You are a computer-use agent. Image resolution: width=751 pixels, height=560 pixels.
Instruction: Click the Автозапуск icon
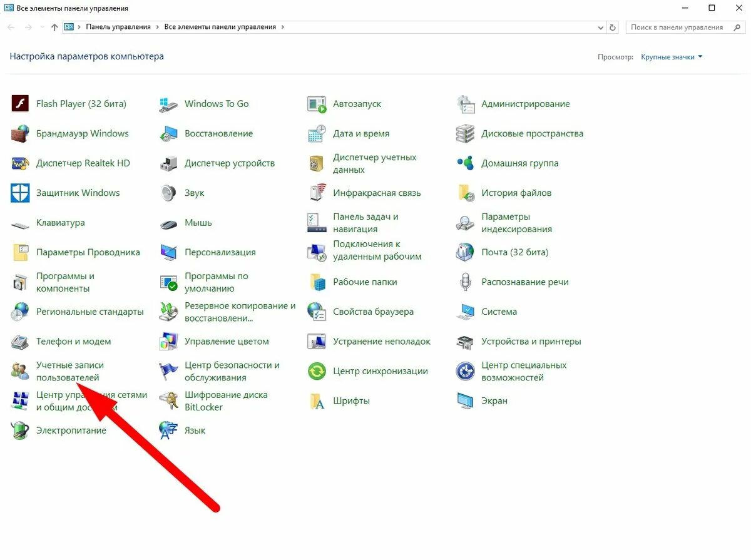[x=317, y=104]
